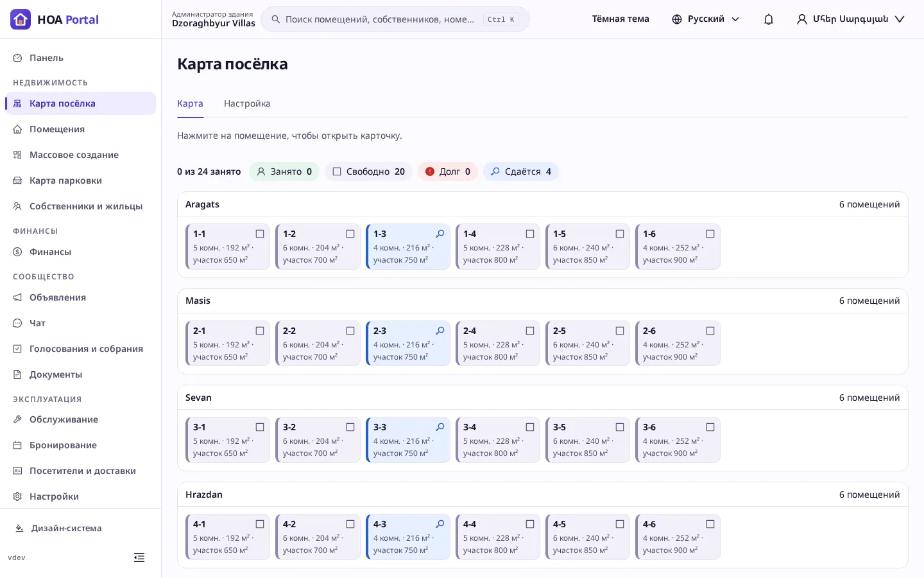Click the search field for premises and owners

pos(395,19)
